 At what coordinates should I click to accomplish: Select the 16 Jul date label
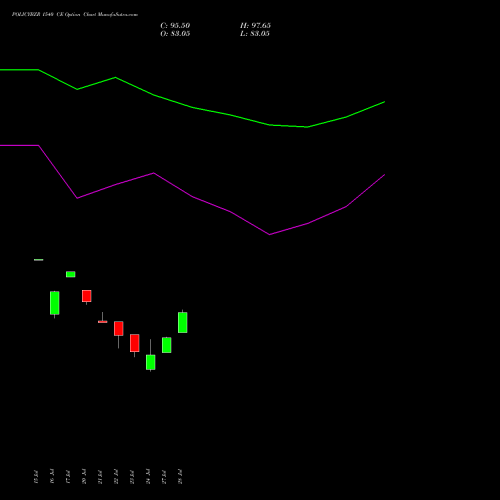click(x=52, y=477)
